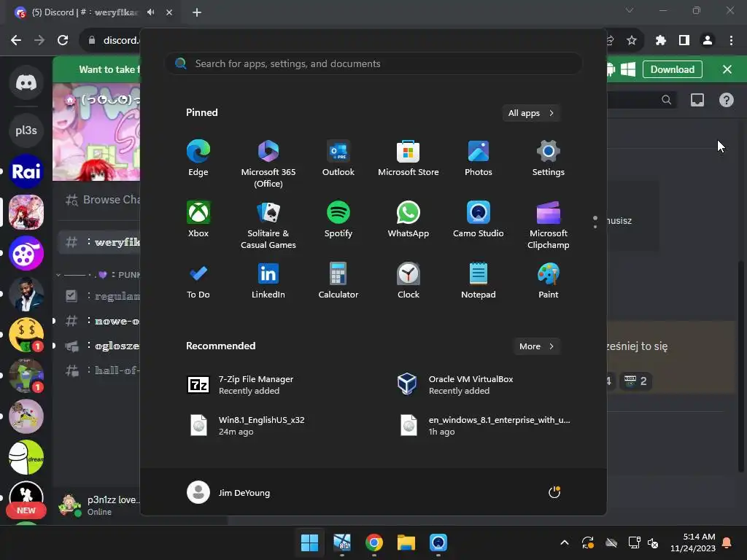Click the Windows Start button on taskbar

309,542
